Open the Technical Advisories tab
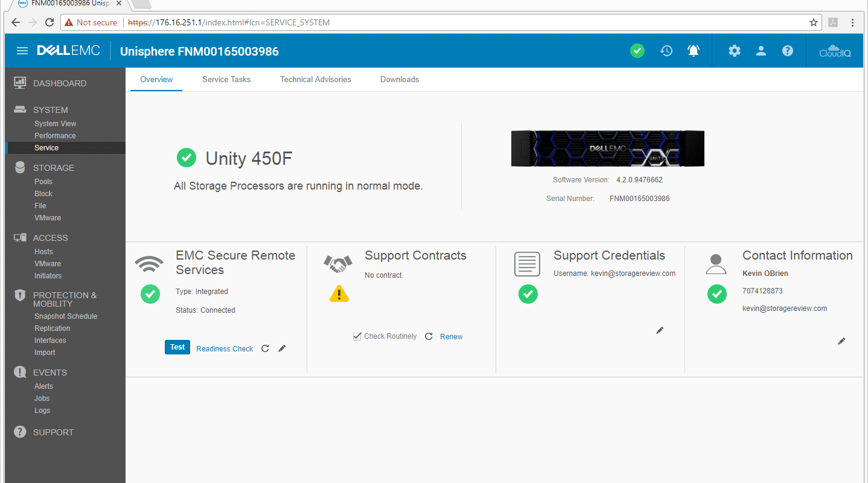This screenshot has width=868, height=483. pos(316,79)
